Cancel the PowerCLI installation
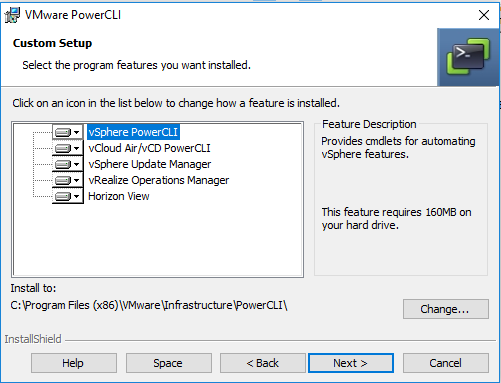The height and width of the screenshot is (383, 501). 446,363
